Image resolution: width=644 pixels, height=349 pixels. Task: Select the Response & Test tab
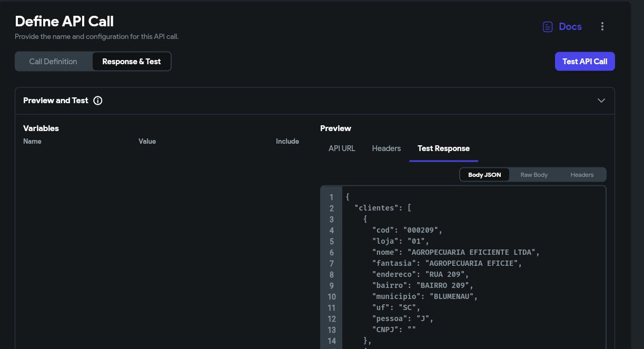click(132, 62)
